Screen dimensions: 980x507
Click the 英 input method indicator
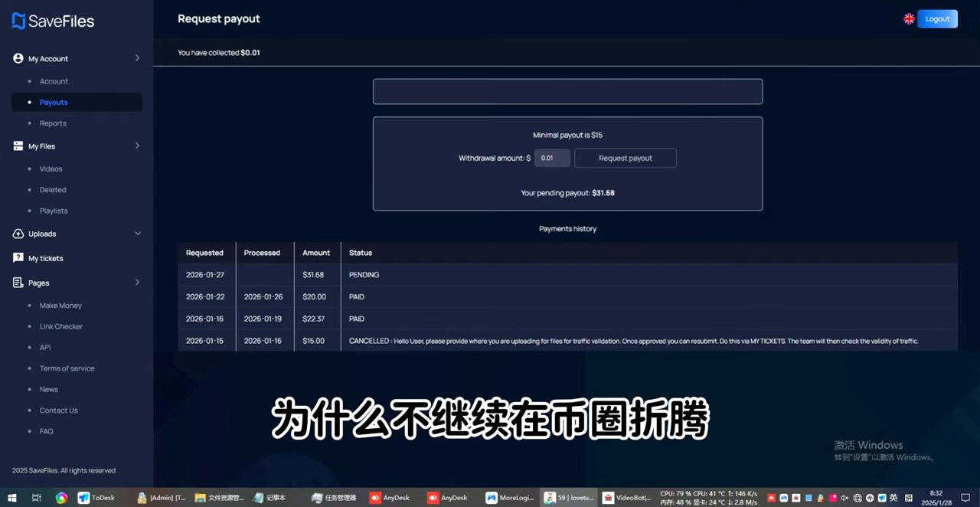point(893,498)
